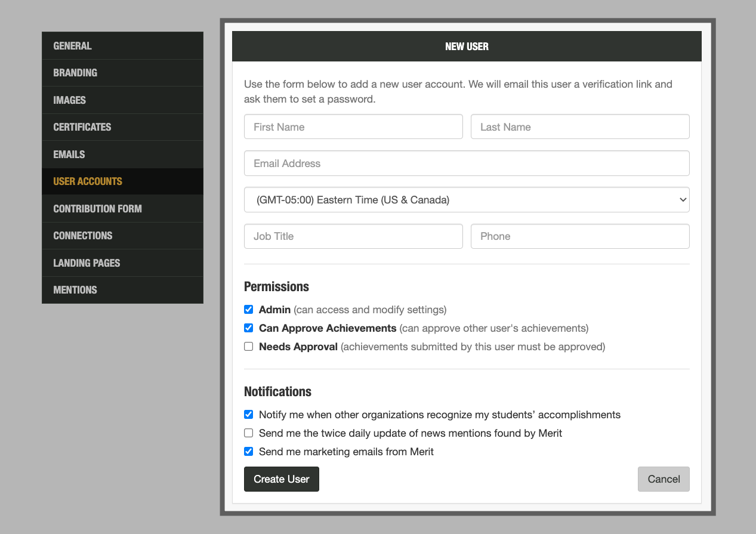This screenshot has height=534, width=756.
Task: Uncheck marketing emails from Merit
Action: coord(249,452)
